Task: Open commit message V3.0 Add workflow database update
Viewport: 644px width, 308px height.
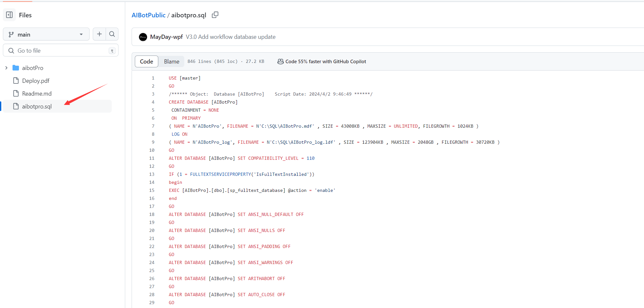Action: tap(231, 37)
